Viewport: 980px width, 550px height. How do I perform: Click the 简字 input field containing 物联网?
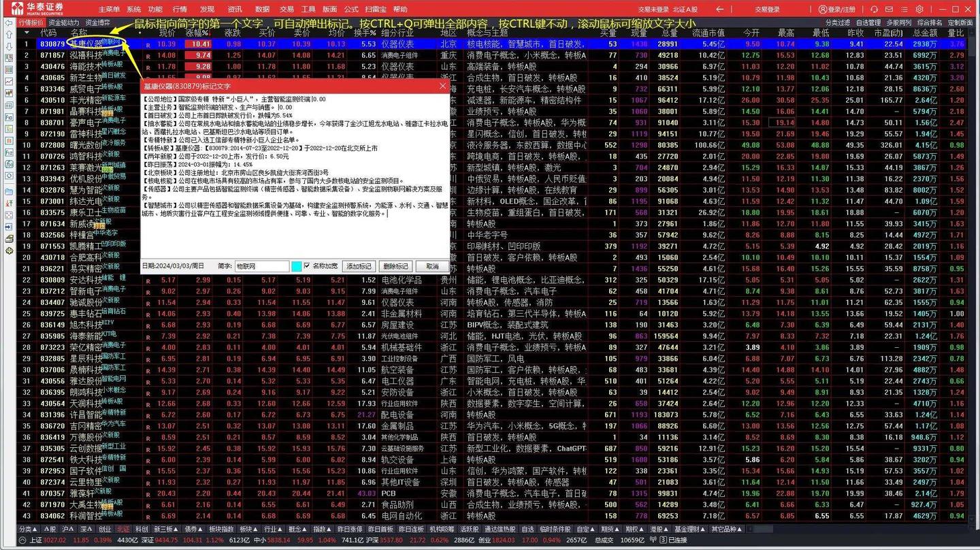[262, 265]
